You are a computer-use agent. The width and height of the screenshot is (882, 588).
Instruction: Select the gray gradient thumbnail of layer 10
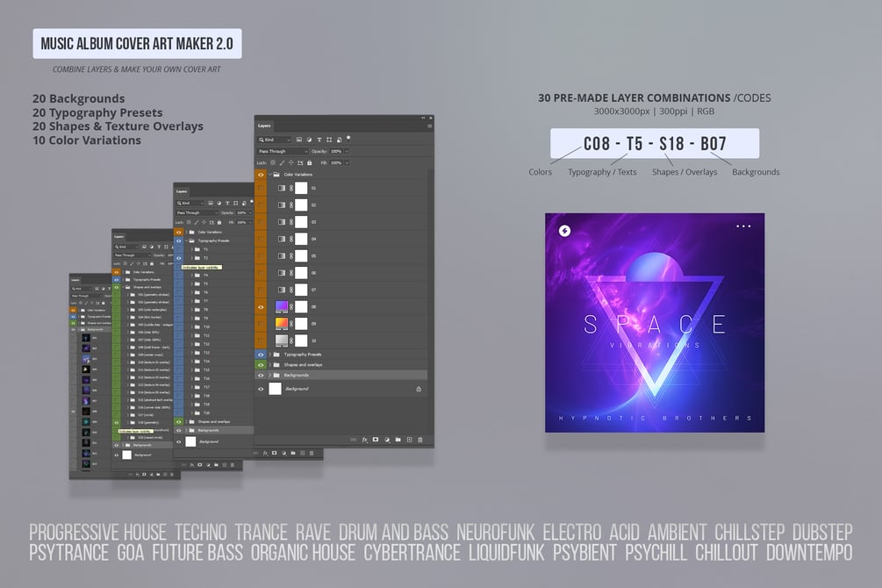(x=282, y=341)
